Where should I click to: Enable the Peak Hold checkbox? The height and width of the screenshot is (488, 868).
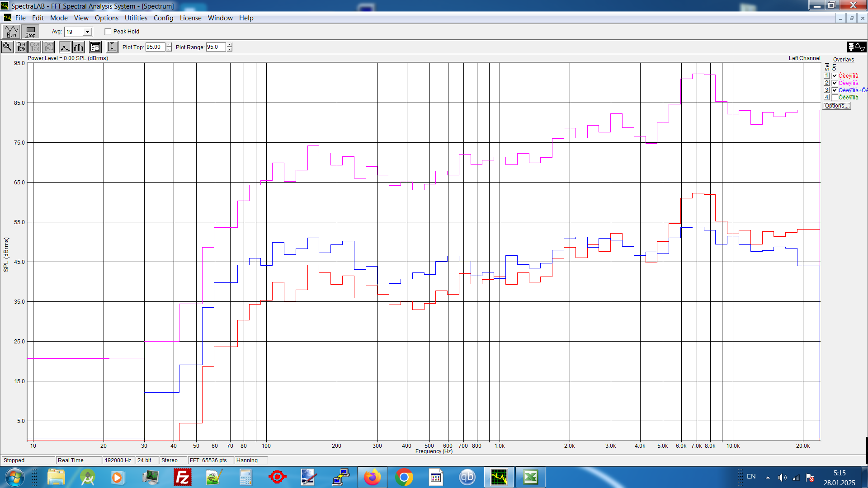coord(108,32)
